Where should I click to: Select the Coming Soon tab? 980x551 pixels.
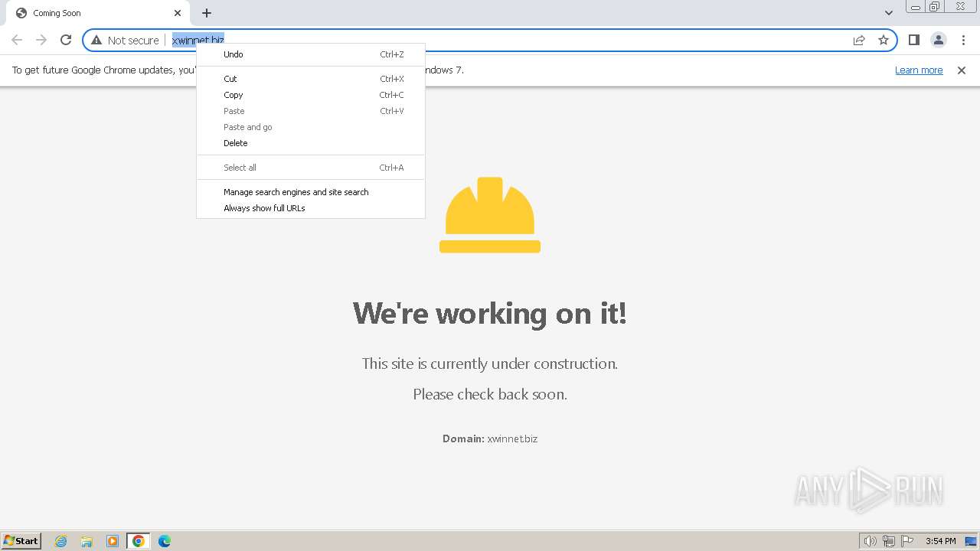pos(97,13)
